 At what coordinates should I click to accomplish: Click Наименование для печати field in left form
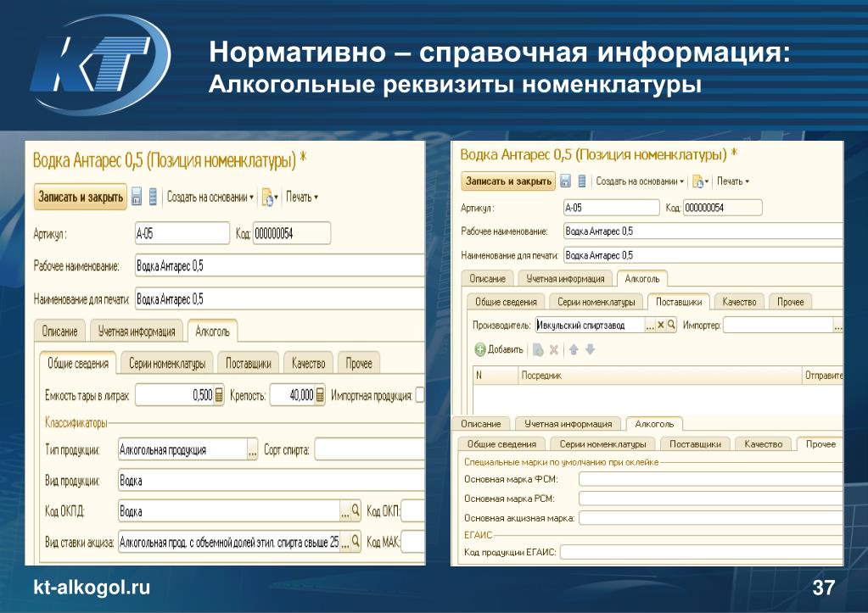pyautogui.click(x=279, y=299)
